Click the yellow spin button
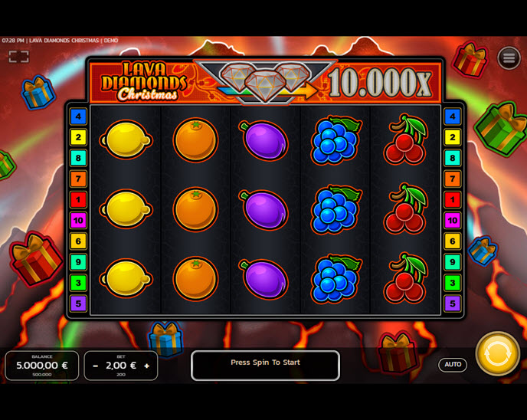Image resolution: width=527 pixels, height=420 pixels. pos(497,353)
